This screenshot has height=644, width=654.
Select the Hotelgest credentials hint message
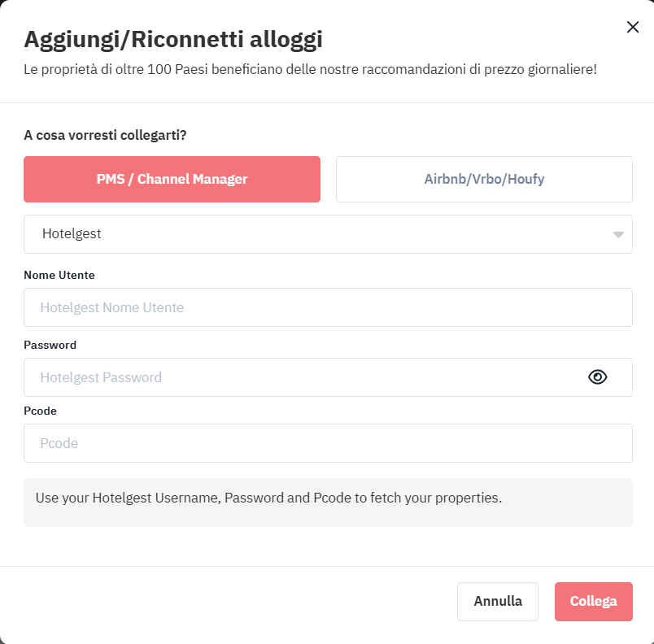[268, 498]
